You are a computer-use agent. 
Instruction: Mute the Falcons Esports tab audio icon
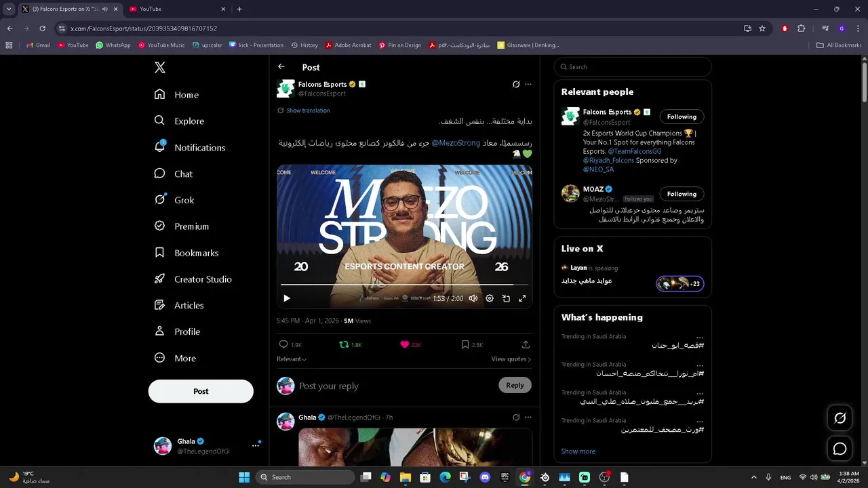104,9
